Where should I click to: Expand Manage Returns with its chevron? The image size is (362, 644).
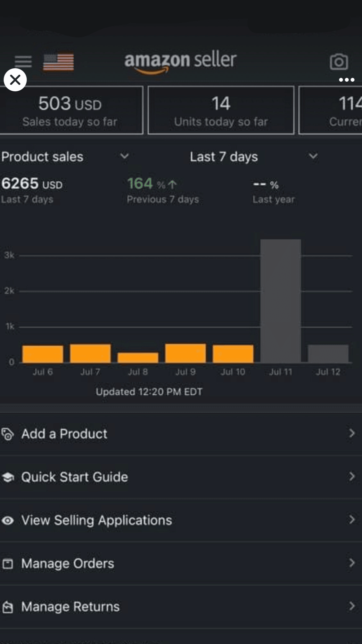point(352,606)
